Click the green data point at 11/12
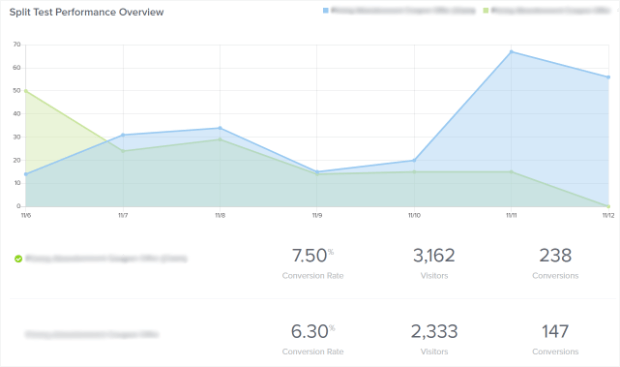Screen dimensions: 620x367 pyautogui.click(x=609, y=206)
